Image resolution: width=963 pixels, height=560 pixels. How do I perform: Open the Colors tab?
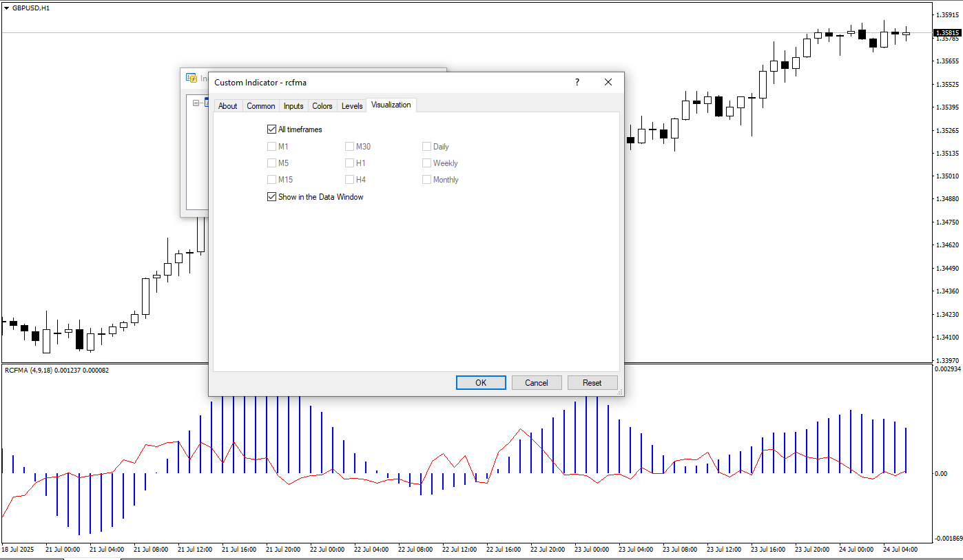pyautogui.click(x=322, y=106)
